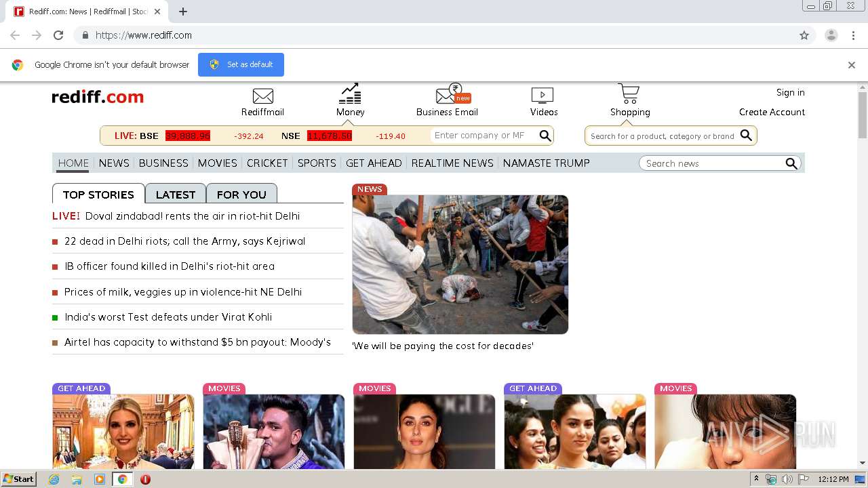Open the Windows Start menu
The width and height of the screenshot is (868, 488).
coord(19,479)
